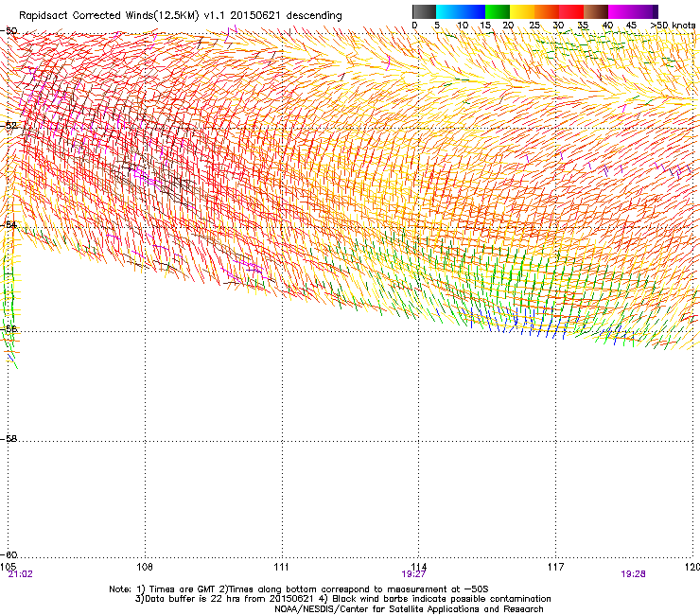Click the purple 21:02 time stamp
Viewport: 700px width, 615px height.
pyautogui.click(x=20, y=574)
